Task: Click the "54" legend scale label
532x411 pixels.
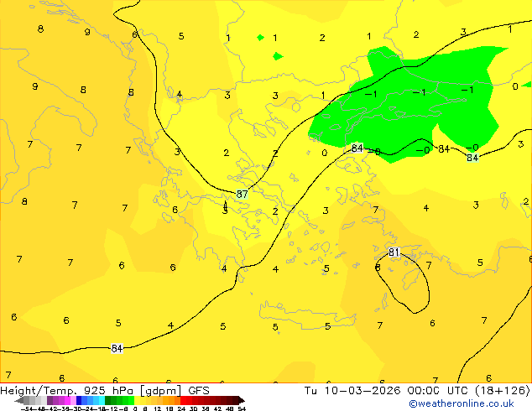Action: [x=242, y=408]
